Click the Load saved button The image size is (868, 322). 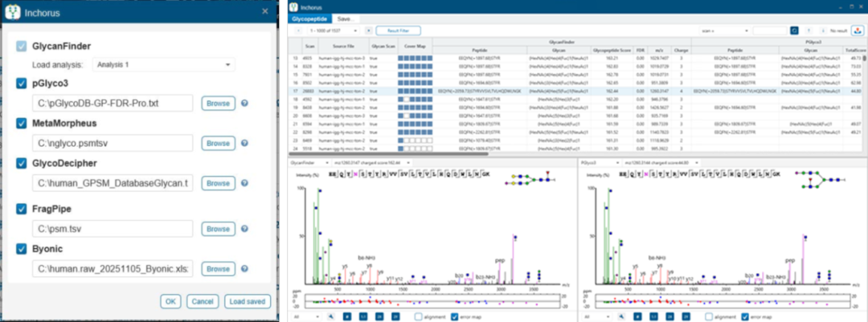[x=248, y=302]
